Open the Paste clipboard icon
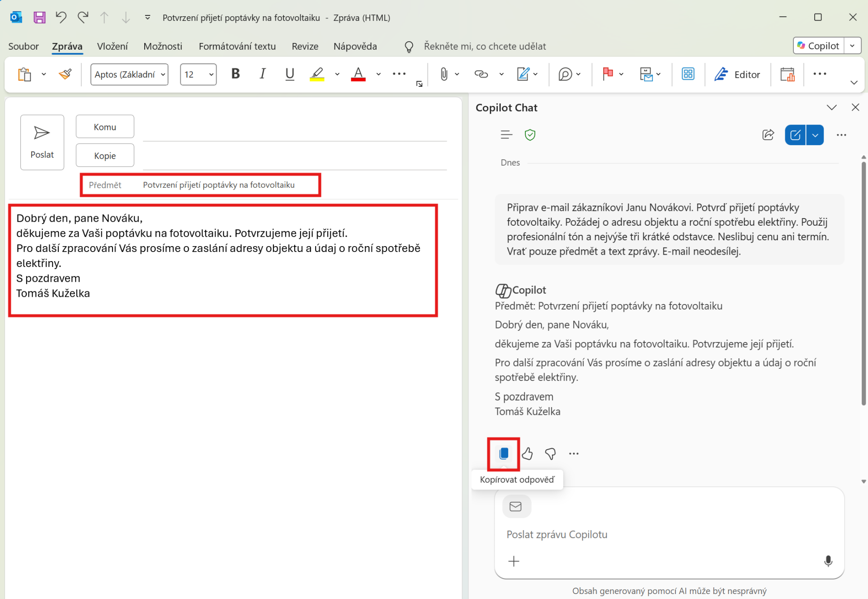This screenshot has width=868, height=599. [x=24, y=74]
